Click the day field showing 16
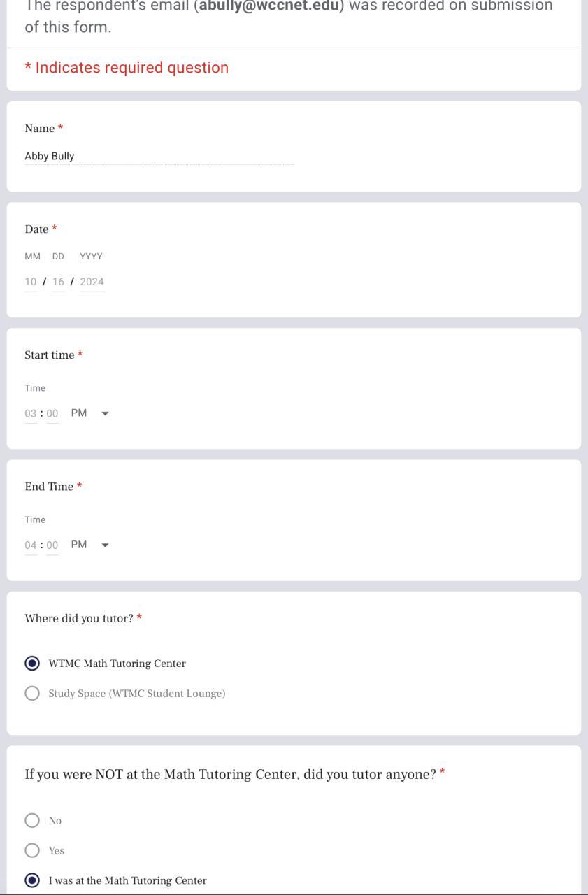 [58, 282]
